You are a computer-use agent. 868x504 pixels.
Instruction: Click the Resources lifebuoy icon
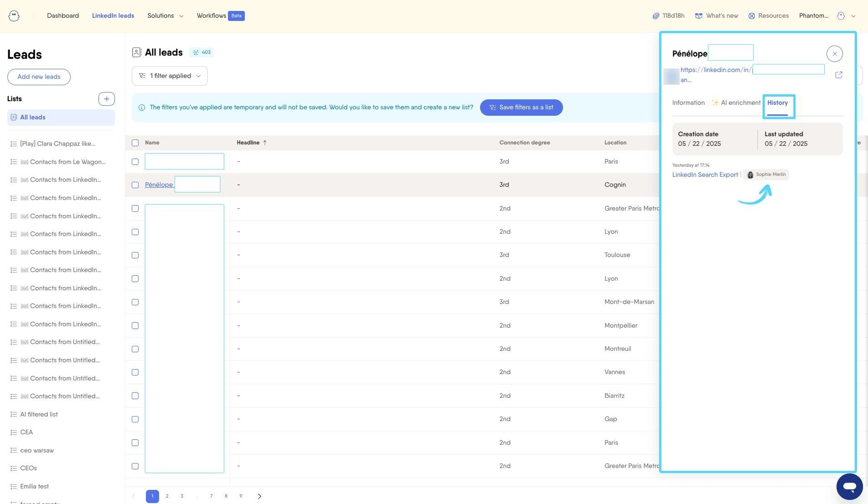(x=752, y=16)
